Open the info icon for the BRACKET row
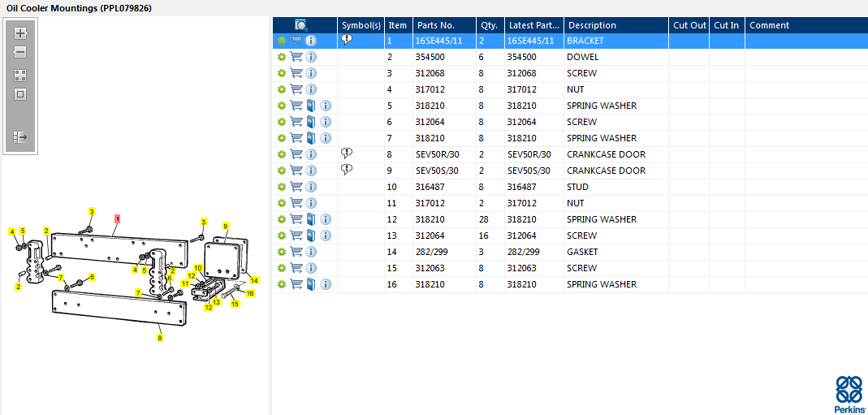 [311, 41]
